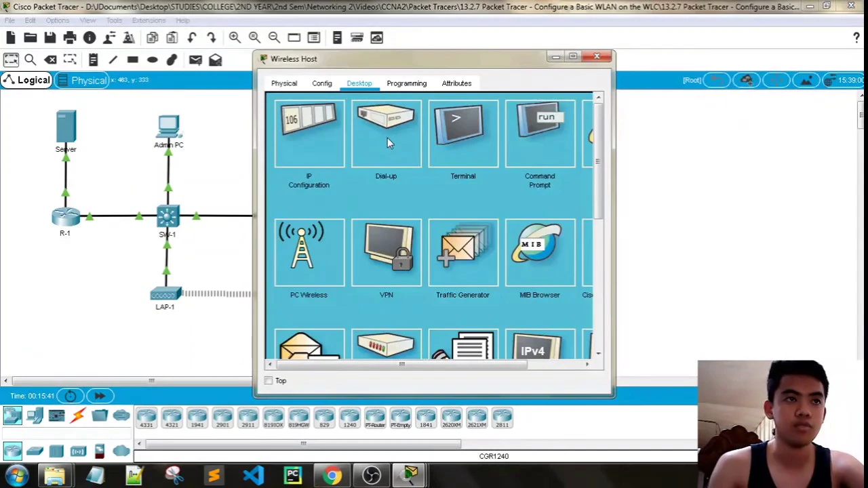Choose the Draw Line tool
The width and height of the screenshot is (868, 488).
click(113, 60)
